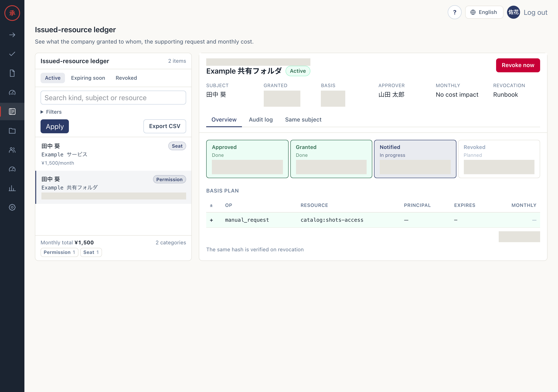Click the Permission 1 category chip

(x=59, y=252)
